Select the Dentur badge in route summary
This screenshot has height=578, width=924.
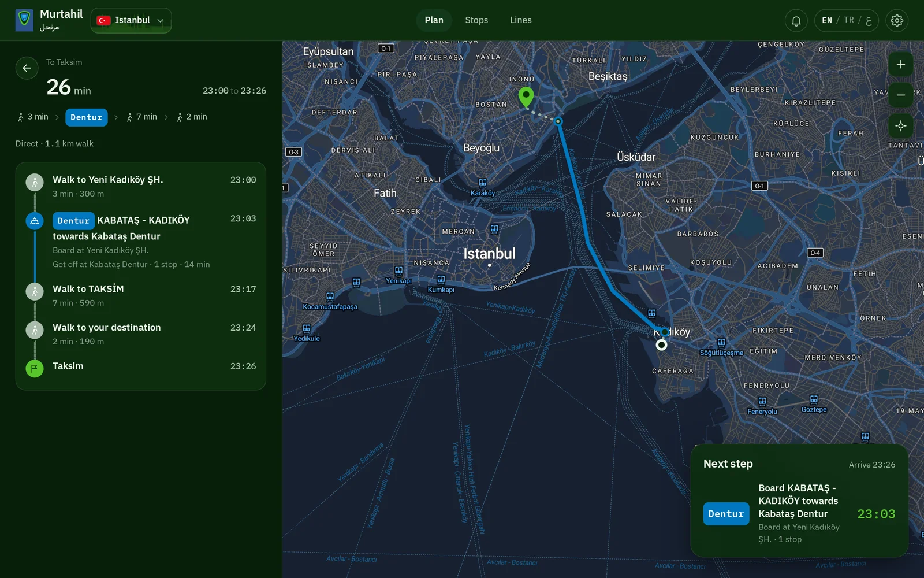tap(87, 117)
